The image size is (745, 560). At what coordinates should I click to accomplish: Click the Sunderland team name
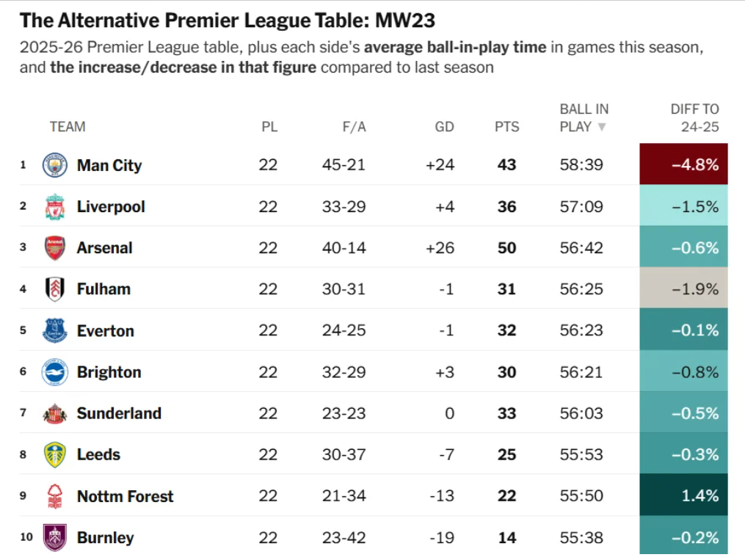coord(119,413)
